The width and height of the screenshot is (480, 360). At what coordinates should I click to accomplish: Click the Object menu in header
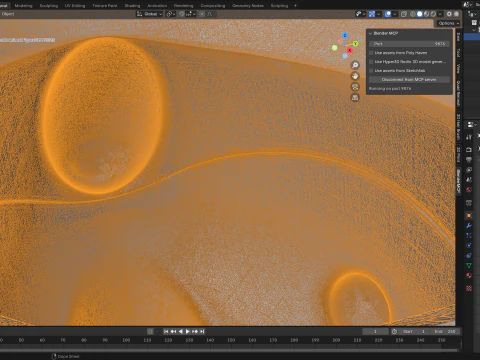click(x=8, y=14)
